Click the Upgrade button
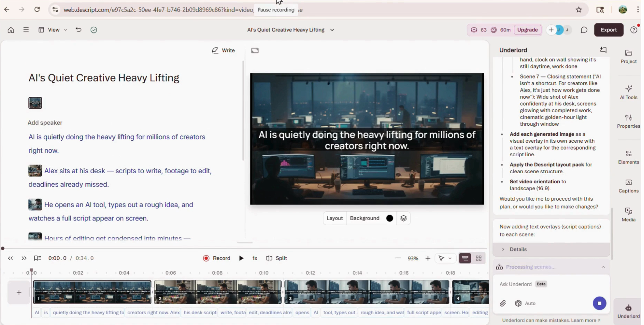This screenshot has width=644, height=325. click(x=527, y=30)
